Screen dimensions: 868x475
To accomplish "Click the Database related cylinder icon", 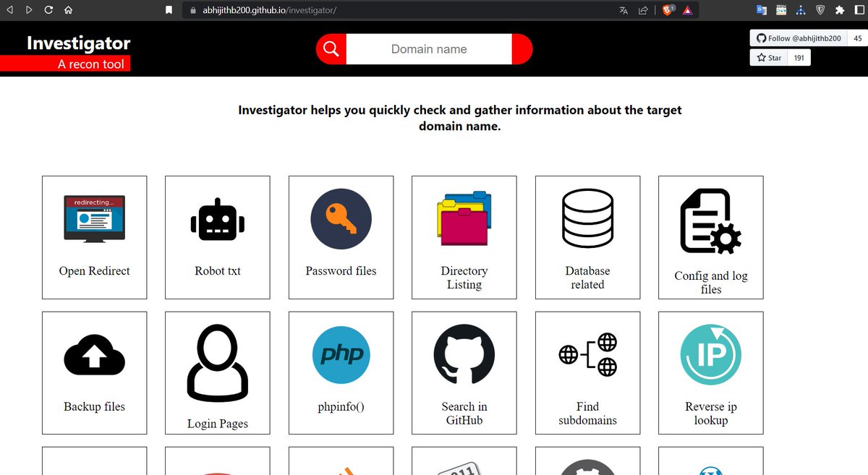I will coord(587,218).
